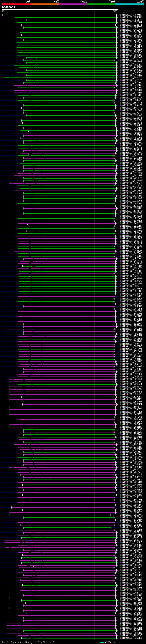Screen dimensions: 146x644
Task: Click the Large gaps legend text
Action: point(28,642)
